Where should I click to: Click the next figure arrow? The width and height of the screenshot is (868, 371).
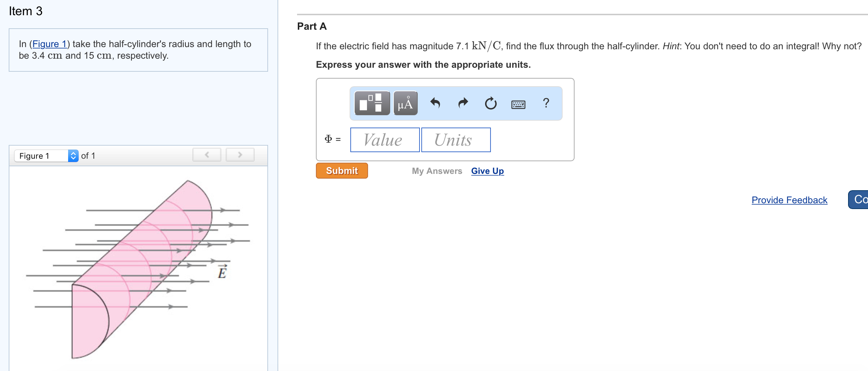pos(240,154)
